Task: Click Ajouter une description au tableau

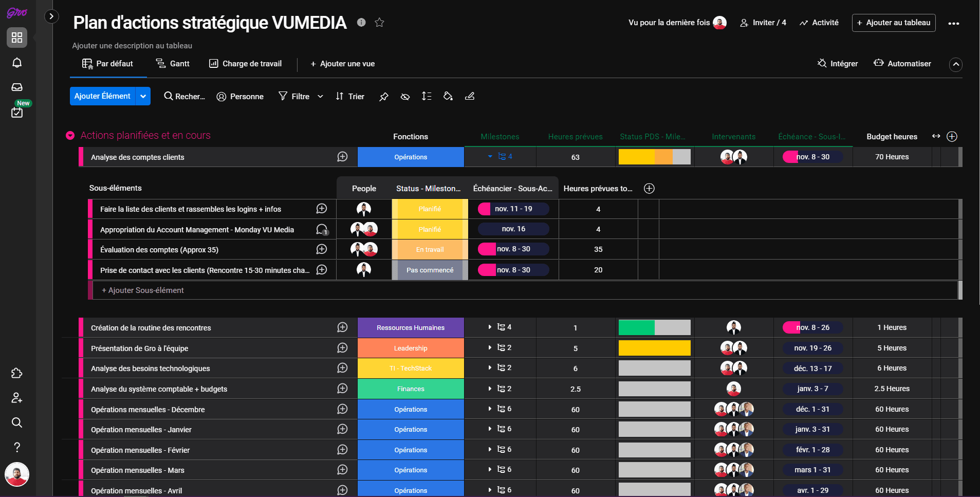Action: pos(132,46)
